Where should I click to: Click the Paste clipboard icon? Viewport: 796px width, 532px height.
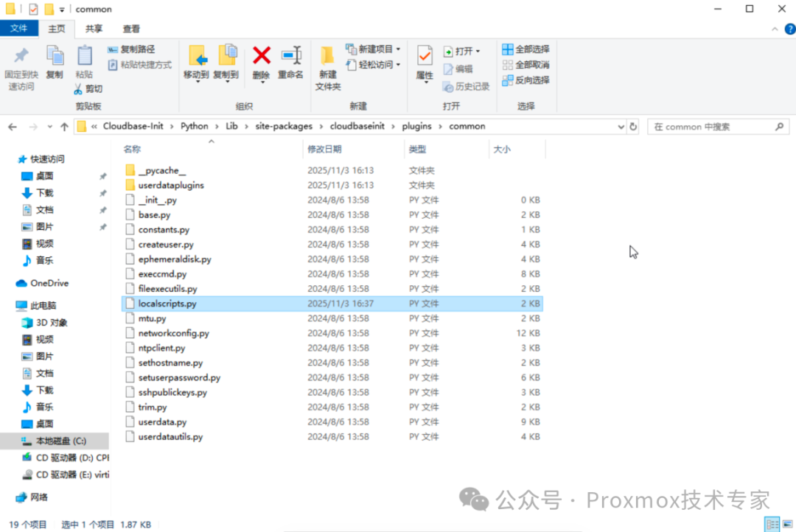[84, 56]
